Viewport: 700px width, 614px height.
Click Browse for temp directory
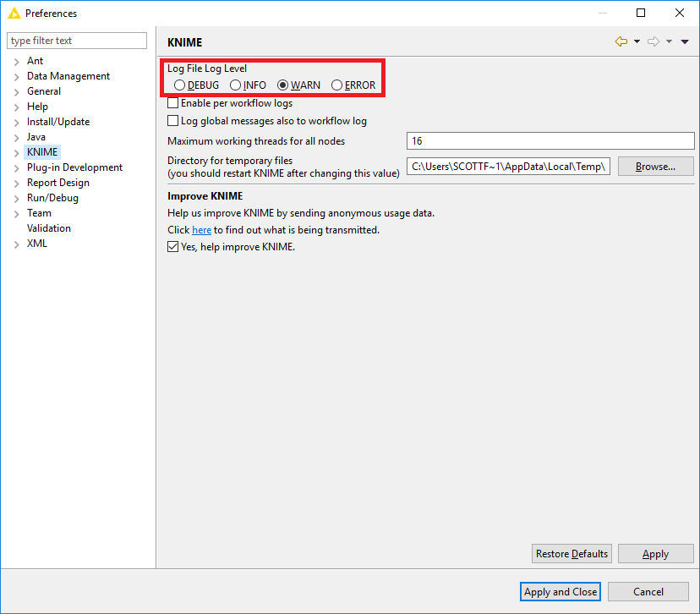tap(655, 166)
